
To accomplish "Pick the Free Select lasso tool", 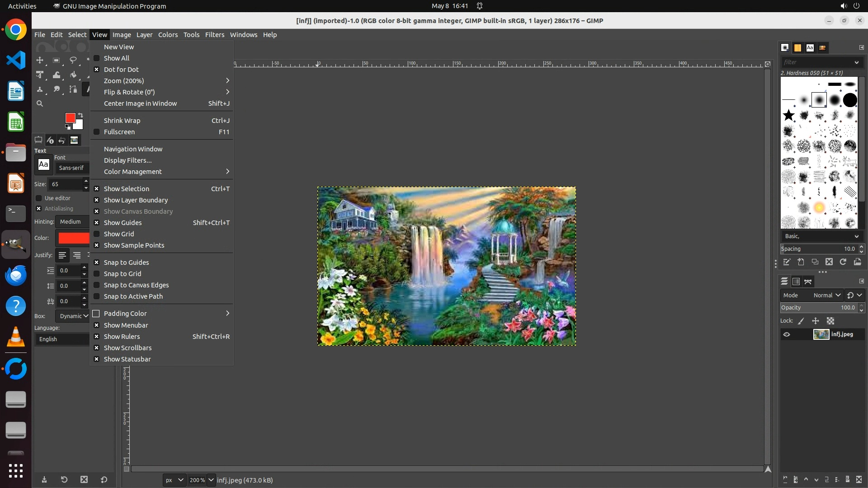I will 73,60.
